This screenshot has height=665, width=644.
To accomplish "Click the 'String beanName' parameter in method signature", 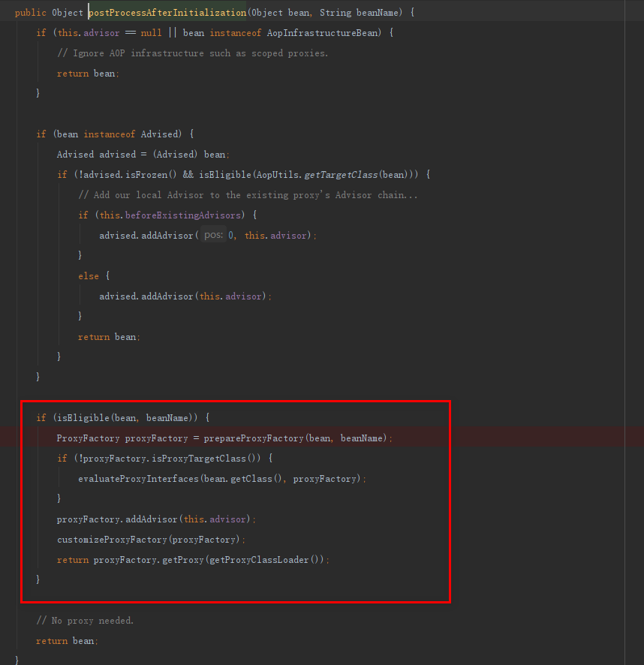I will (359, 13).
